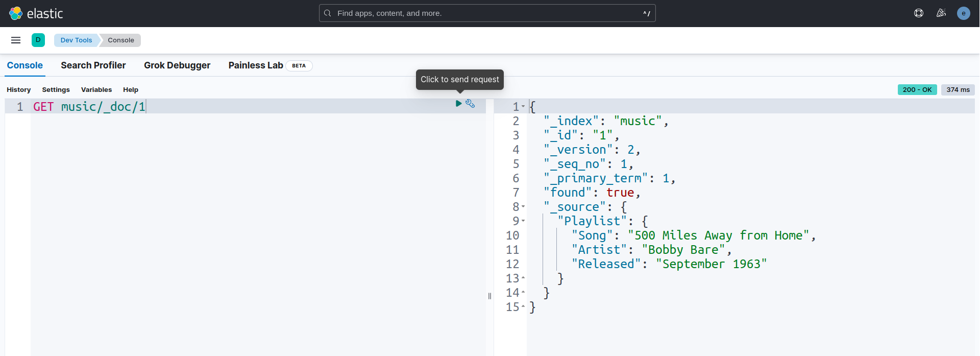This screenshot has height=356, width=980.
Task: Open the Variables panel
Action: click(96, 89)
